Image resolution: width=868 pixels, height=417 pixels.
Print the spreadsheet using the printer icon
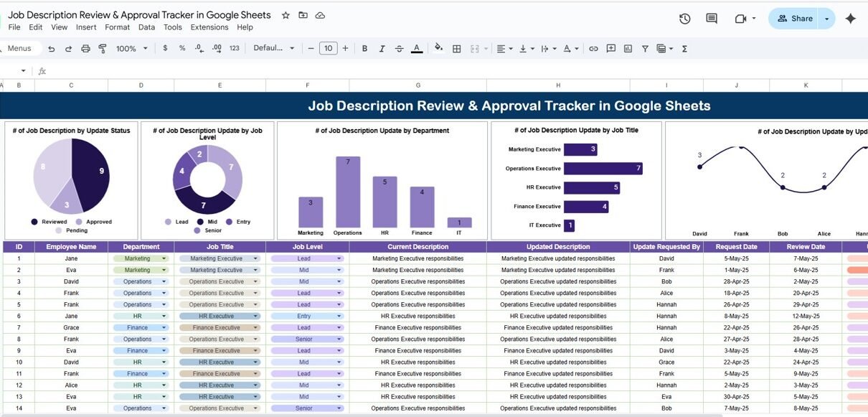tap(86, 49)
